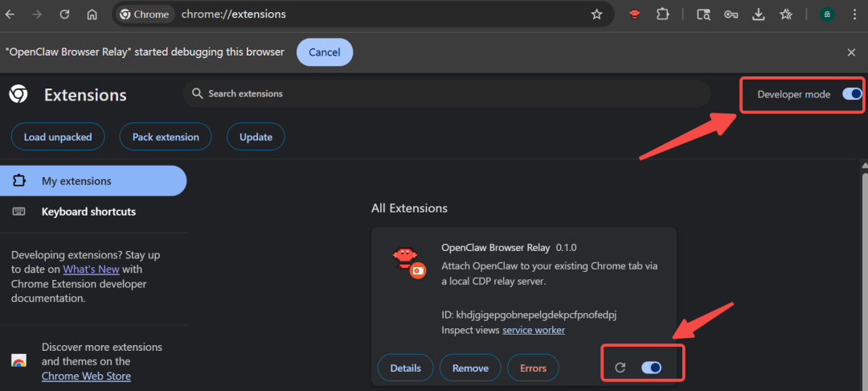Image resolution: width=868 pixels, height=391 pixels.
Task: Open the password key icon
Action: (731, 14)
